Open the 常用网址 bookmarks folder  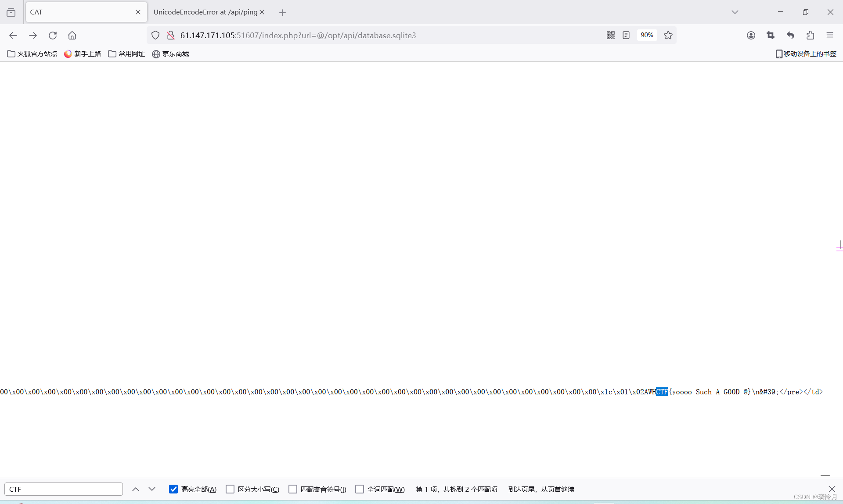pos(126,54)
